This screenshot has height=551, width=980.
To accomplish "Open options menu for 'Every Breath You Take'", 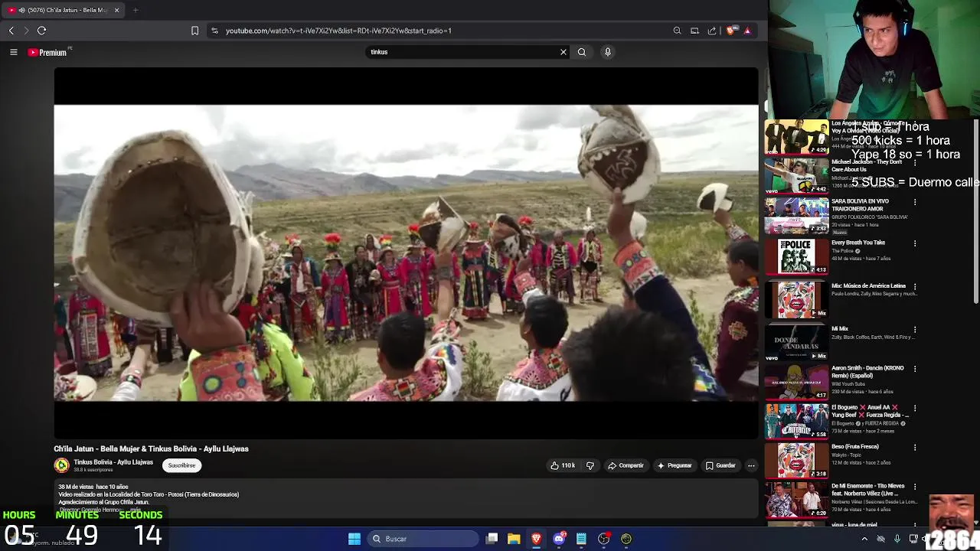I will (915, 243).
